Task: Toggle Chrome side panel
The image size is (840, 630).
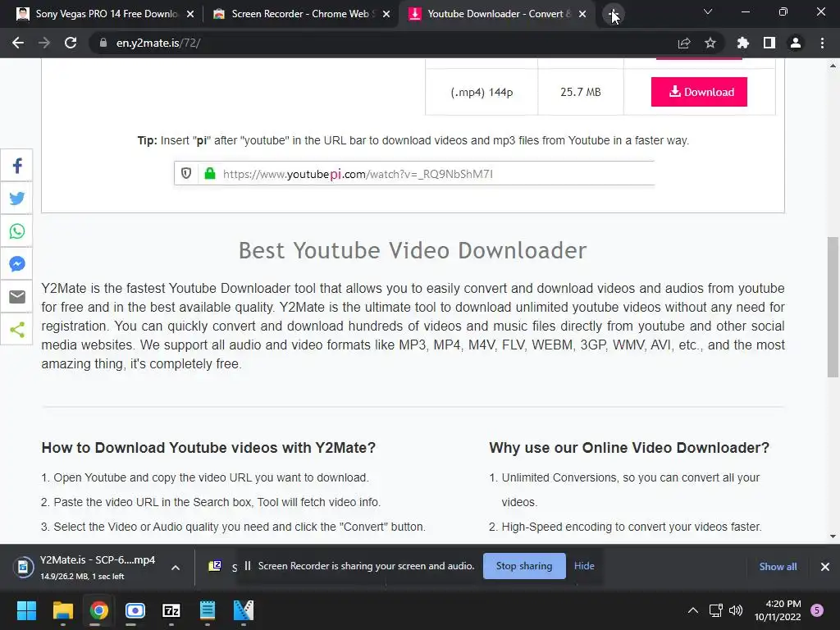Action: click(769, 43)
